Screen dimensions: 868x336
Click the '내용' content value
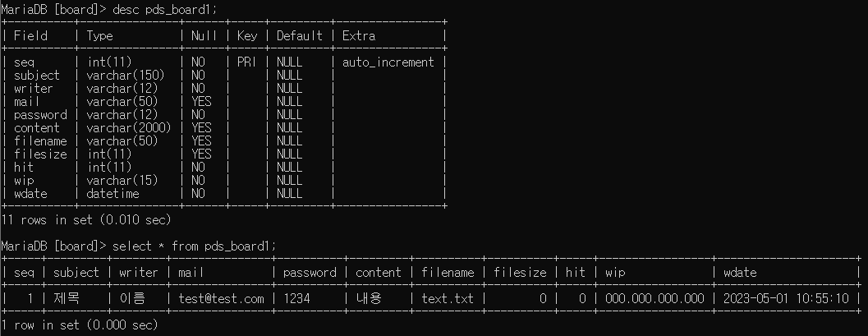click(369, 299)
